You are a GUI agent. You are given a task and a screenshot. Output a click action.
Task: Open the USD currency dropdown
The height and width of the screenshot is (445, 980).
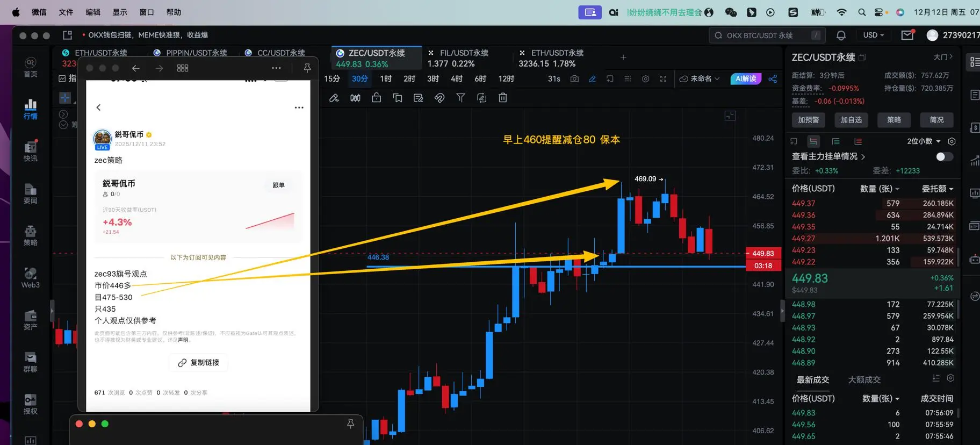pos(873,35)
